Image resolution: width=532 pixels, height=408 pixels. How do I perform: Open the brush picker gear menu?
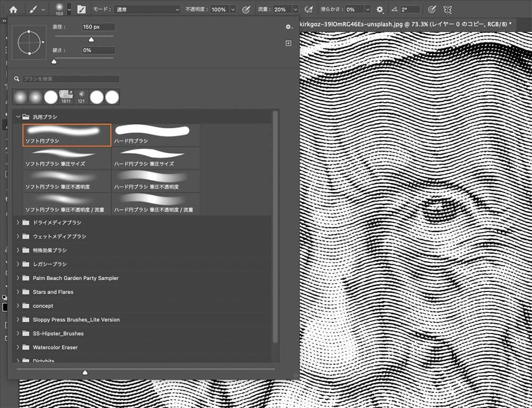pos(288,27)
